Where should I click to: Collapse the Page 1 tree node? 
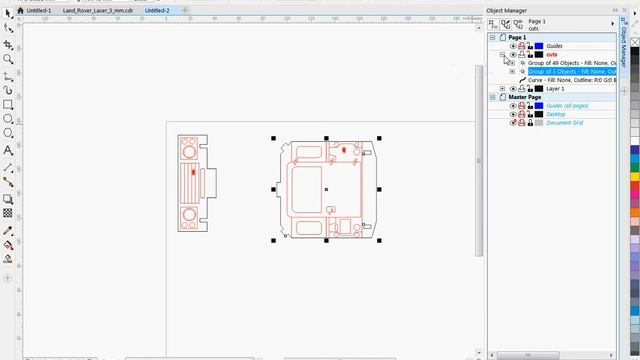tap(493, 38)
